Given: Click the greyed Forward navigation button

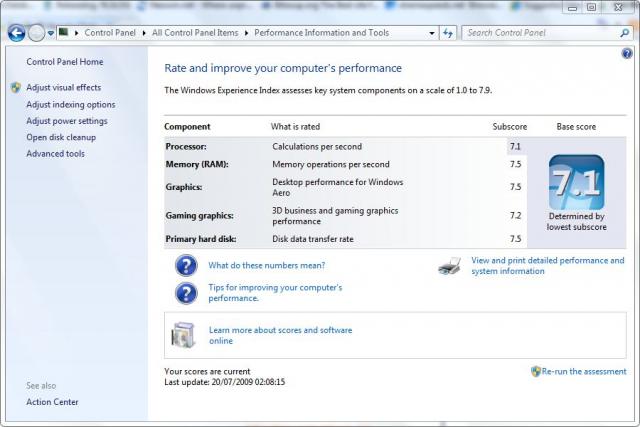Looking at the screenshot, I should coord(36,33).
